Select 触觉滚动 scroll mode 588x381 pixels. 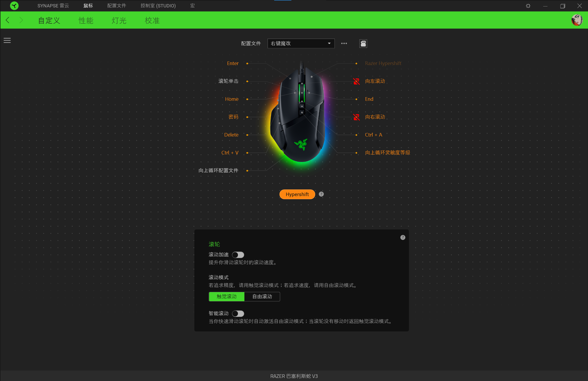(x=227, y=296)
